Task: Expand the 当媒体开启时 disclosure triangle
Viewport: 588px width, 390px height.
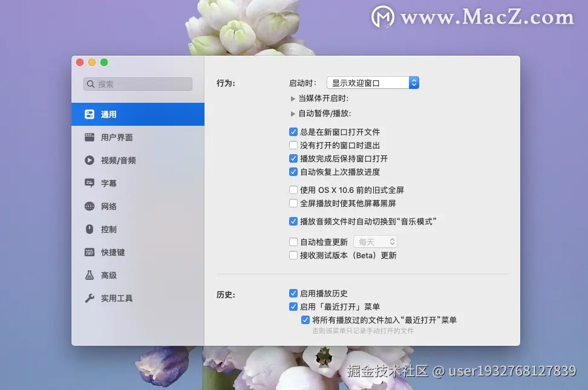Action: (293, 99)
